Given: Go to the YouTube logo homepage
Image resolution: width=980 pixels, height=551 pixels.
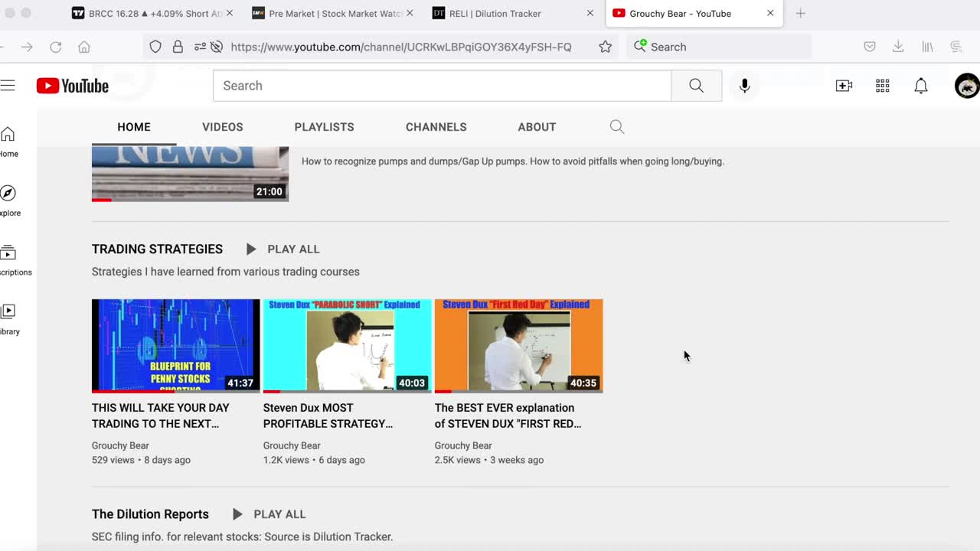Looking at the screenshot, I should (73, 86).
